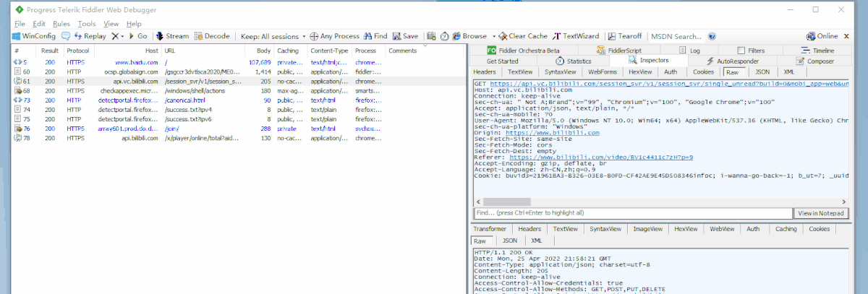Click the Go resume button
The width and height of the screenshot is (868, 294).
point(138,35)
